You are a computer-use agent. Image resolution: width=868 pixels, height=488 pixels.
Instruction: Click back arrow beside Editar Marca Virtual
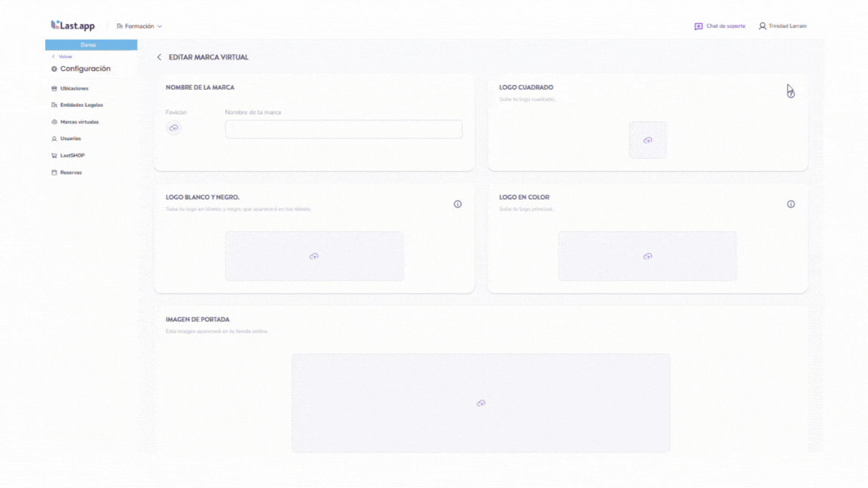pyautogui.click(x=159, y=57)
